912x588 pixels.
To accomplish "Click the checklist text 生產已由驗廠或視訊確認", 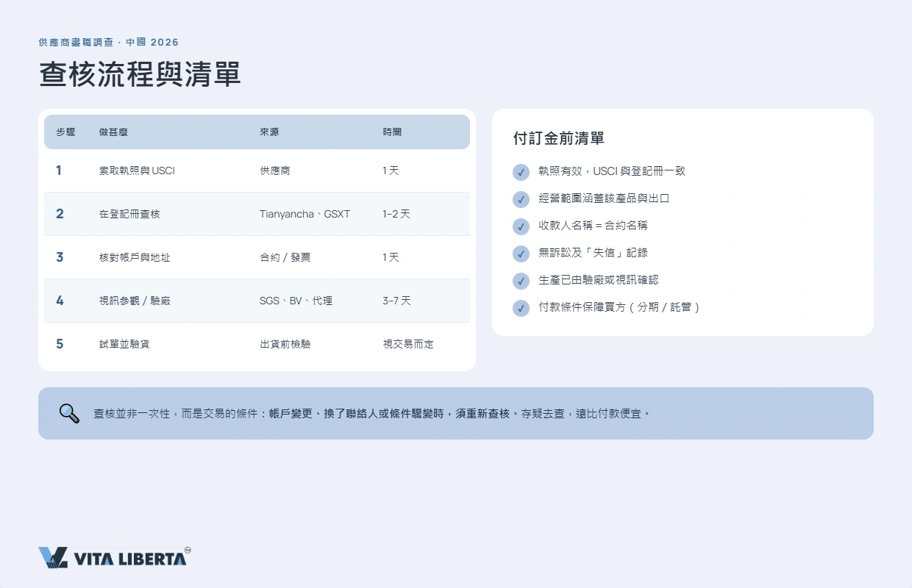I will (x=599, y=280).
